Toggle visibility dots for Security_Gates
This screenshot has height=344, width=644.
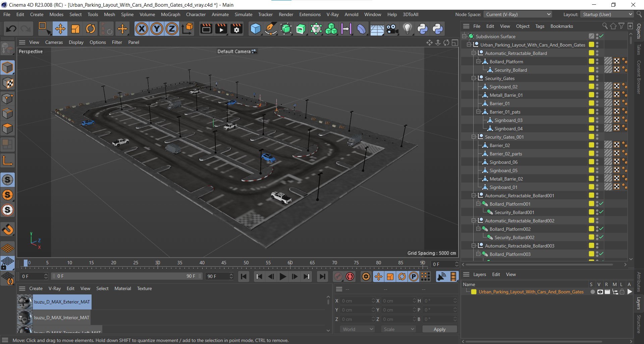click(597, 78)
